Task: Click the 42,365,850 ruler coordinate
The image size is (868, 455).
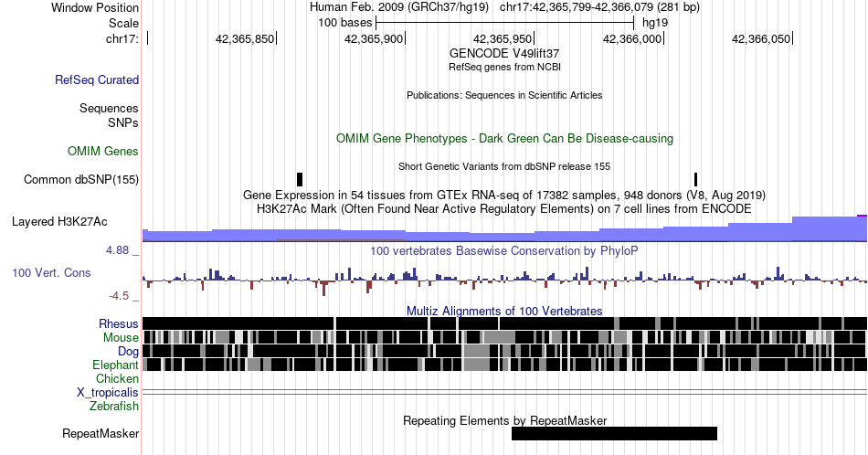Action: point(245,38)
